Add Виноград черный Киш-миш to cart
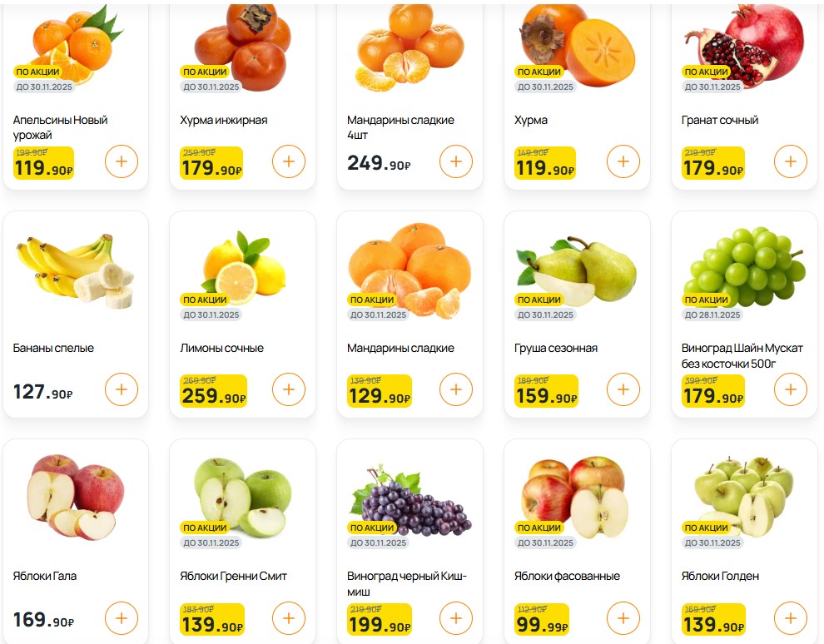Viewport: 824px width, 644px height. pyautogui.click(x=456, y=617)
